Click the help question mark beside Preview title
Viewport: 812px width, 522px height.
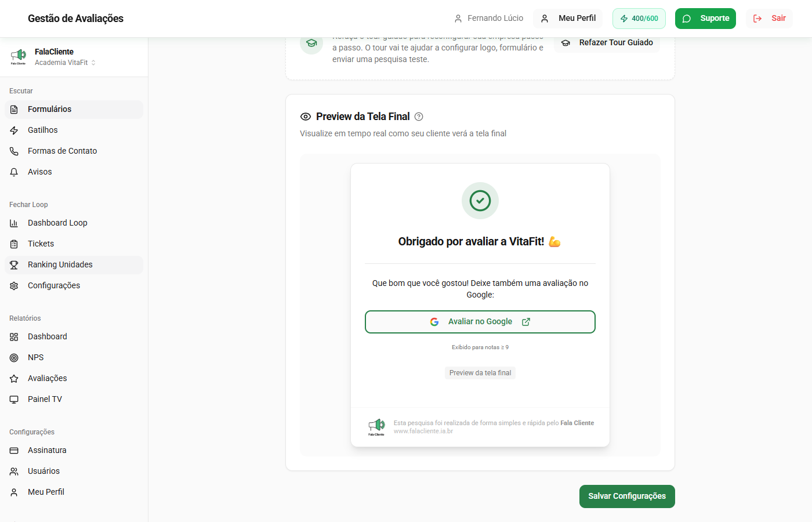419,117
